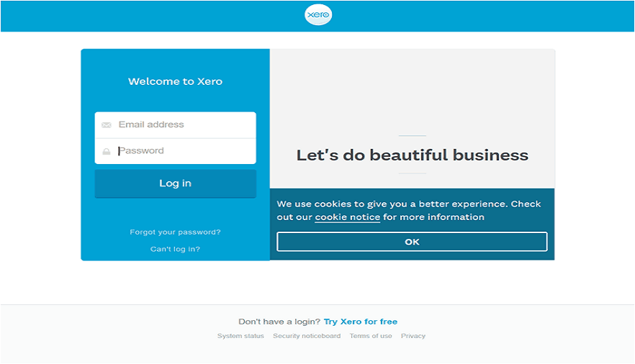The image size is (635, 364).
Task: Click the short line above the tagline
Action: [x=412, y=135]
